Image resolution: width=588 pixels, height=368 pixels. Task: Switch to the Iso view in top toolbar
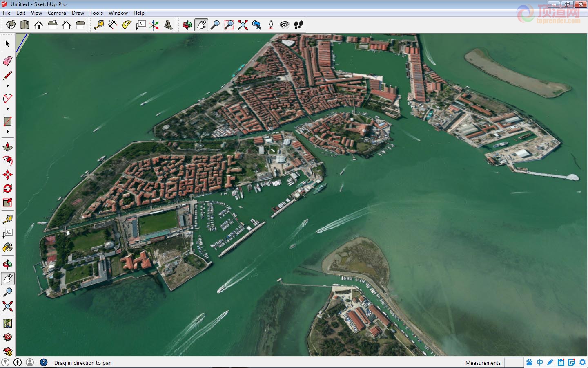(x=11, y=25)
